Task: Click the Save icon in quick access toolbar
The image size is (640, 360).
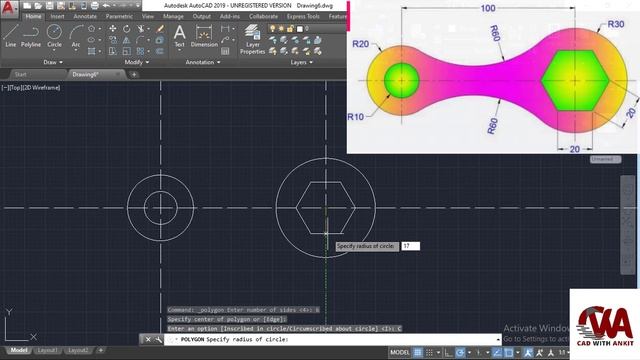Action: click(49, 6)
